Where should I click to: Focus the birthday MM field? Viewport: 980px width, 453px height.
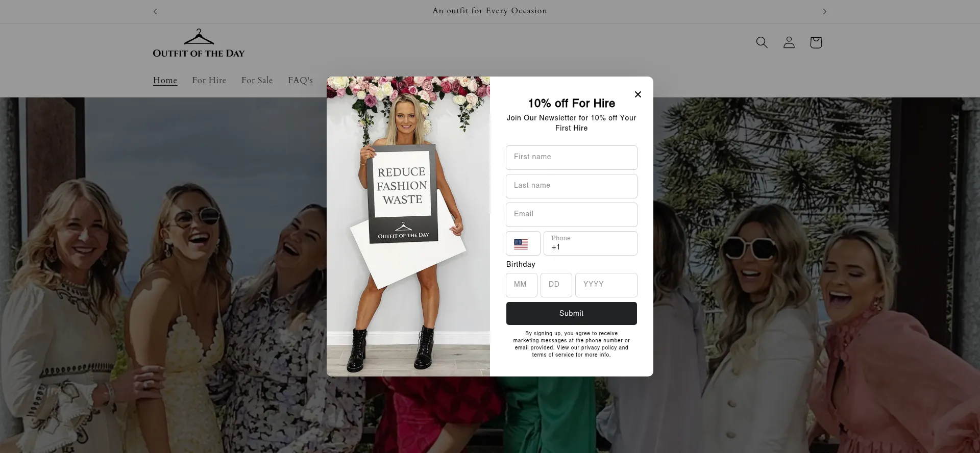(x=521, y=285)
